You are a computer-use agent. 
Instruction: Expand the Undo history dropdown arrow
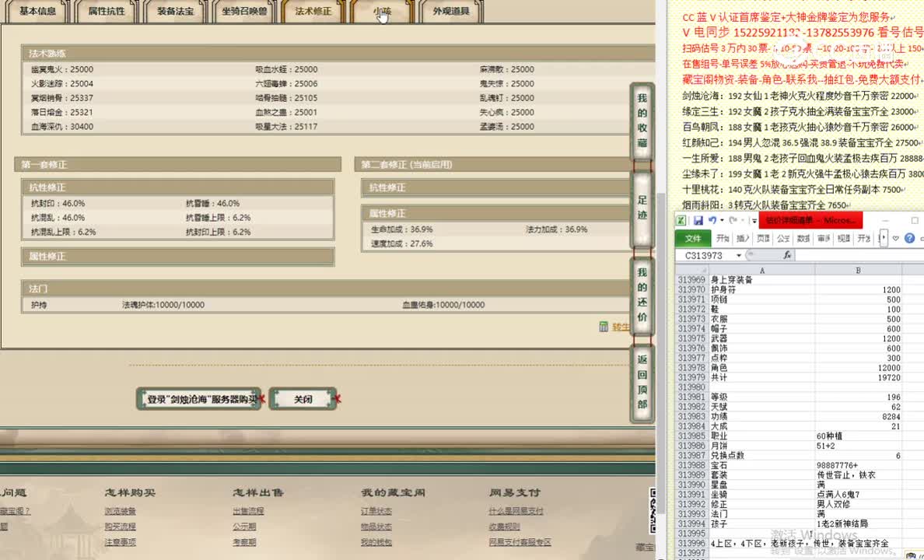721,220
